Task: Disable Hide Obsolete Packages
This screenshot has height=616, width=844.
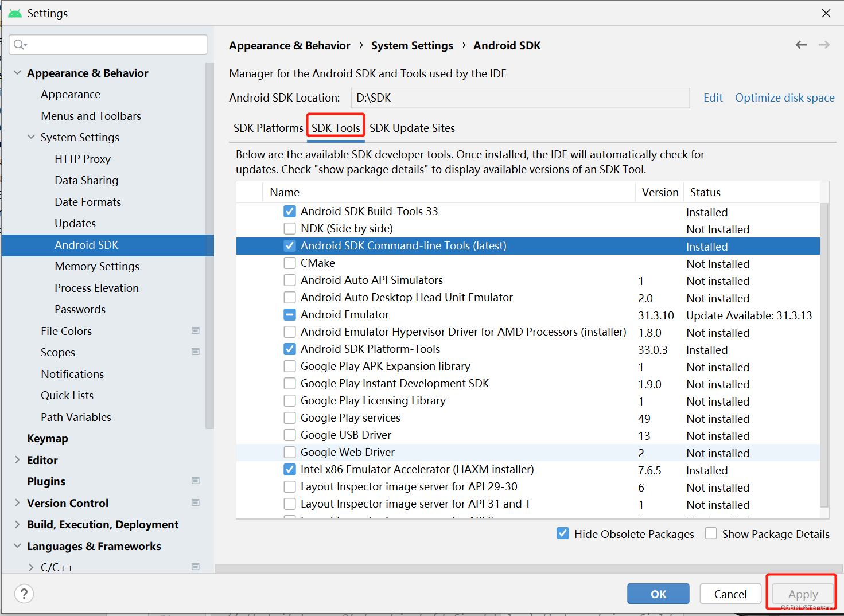Action: 563,533
